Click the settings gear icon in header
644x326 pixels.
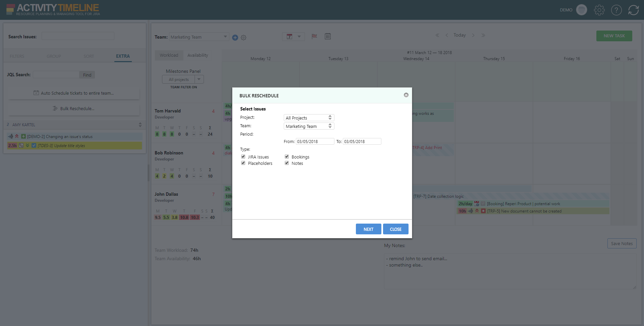[599, 10]
